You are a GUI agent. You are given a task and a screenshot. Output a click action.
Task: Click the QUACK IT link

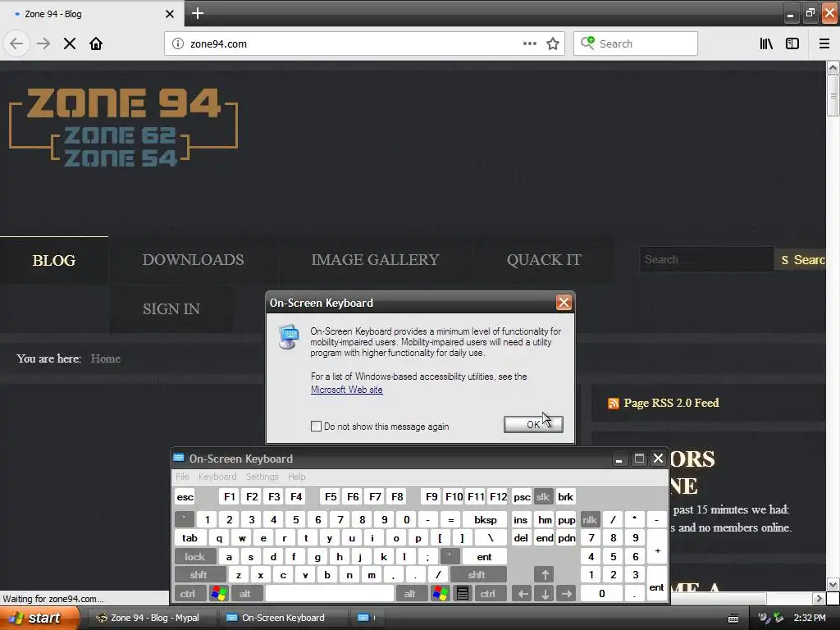pyautogui.click(x=544, y=260)
